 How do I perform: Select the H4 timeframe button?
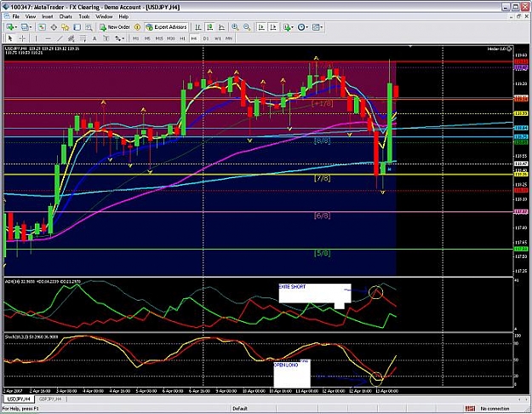pyautogui.click(x=194, y=38)
